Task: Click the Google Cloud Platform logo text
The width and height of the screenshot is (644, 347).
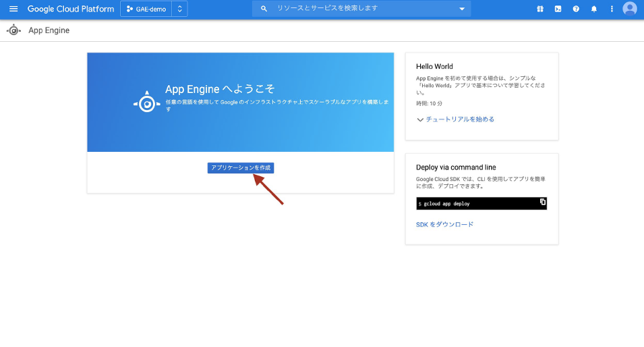Action: [71, 9]
